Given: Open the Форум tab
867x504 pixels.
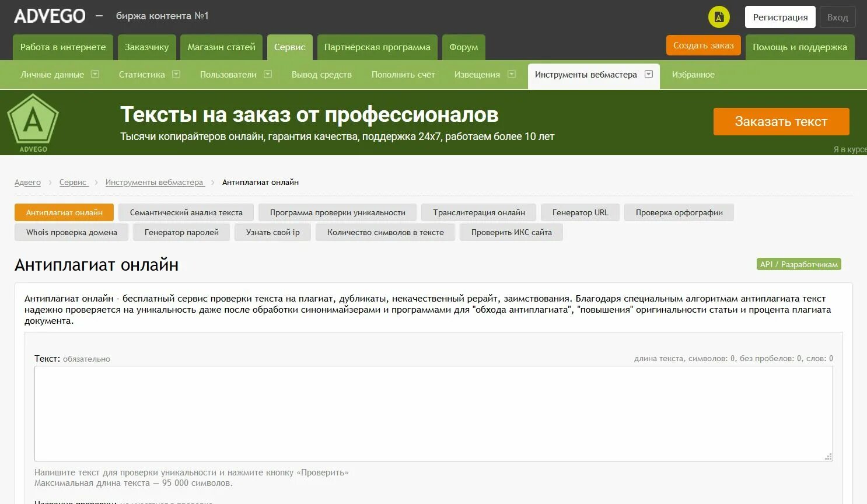Looking at the screenshot, I should [x=464, y=47].
